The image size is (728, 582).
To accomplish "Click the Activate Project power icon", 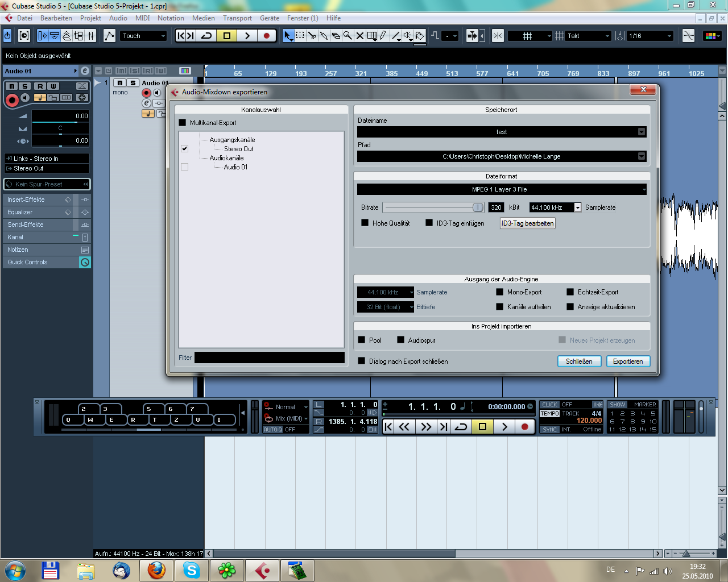I will point(7,36).
